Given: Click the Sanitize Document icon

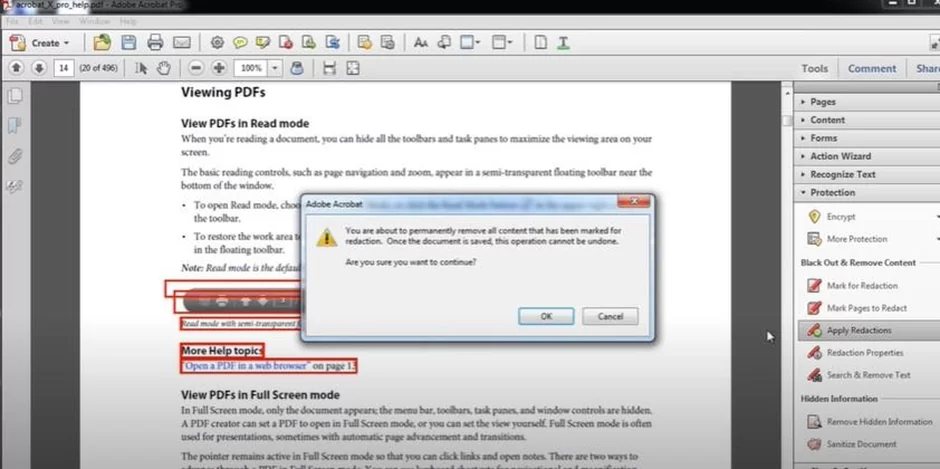Looking at the screenshot, I should (814, 444).
